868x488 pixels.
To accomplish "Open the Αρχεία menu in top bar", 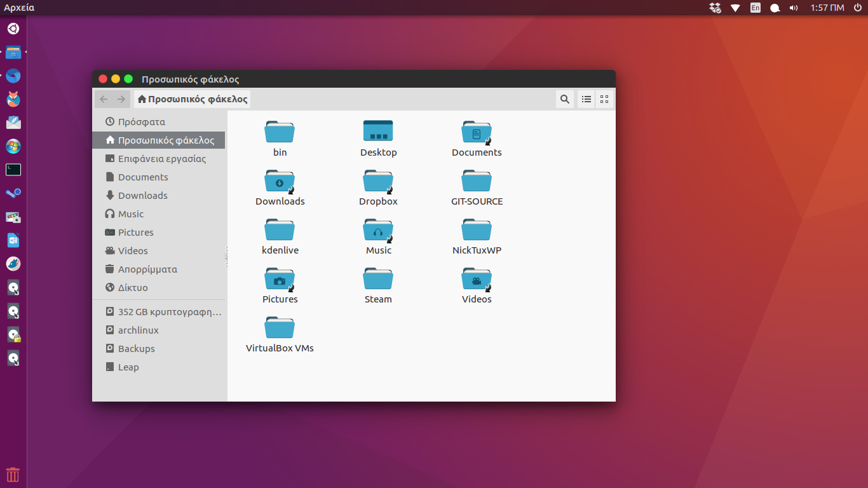I will click(19, 8).
